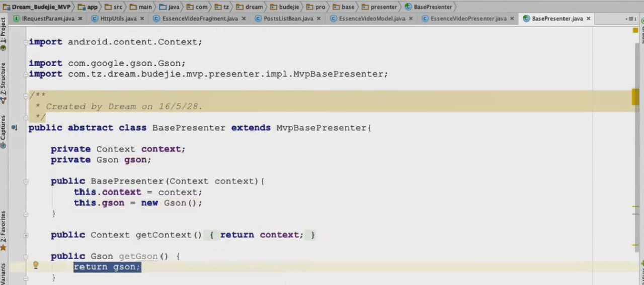
Task: Click the src breadcrumb
Action: click(x=113, y=7)
